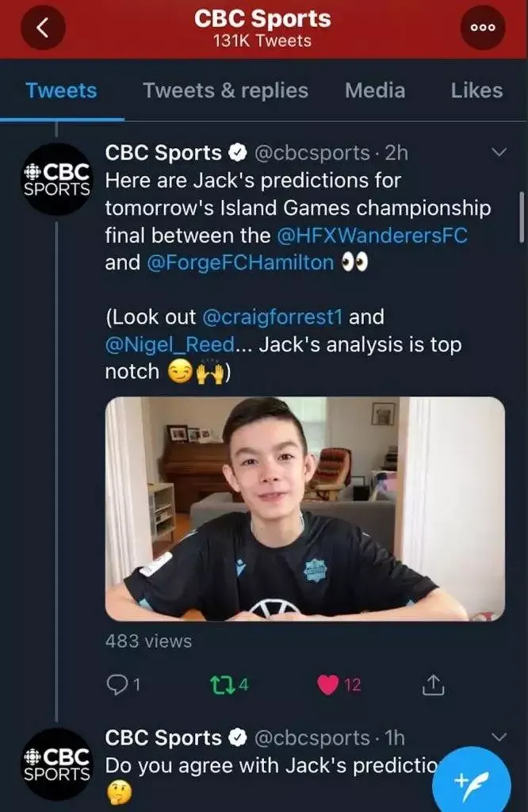The height and width of the screenshot is (812, 528).
Task: Expand the second tweet's chevron menu
Action: (x=499, y=737)
